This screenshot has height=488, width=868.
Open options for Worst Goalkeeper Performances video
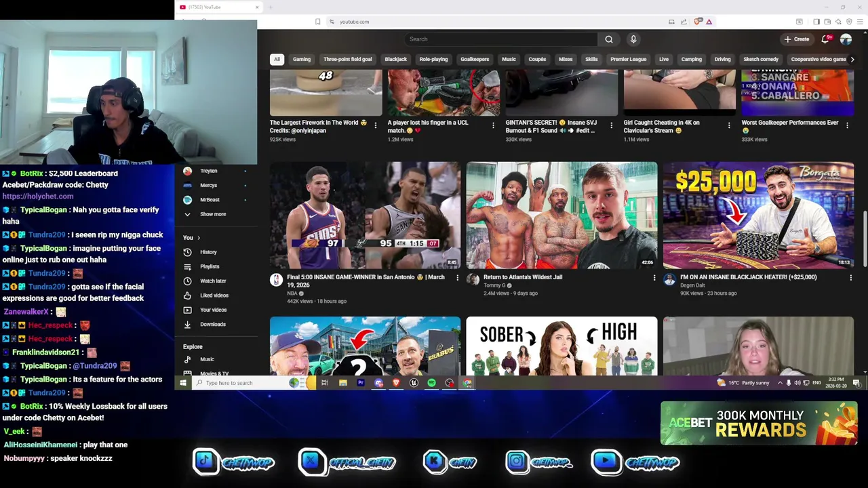point(847,125)
